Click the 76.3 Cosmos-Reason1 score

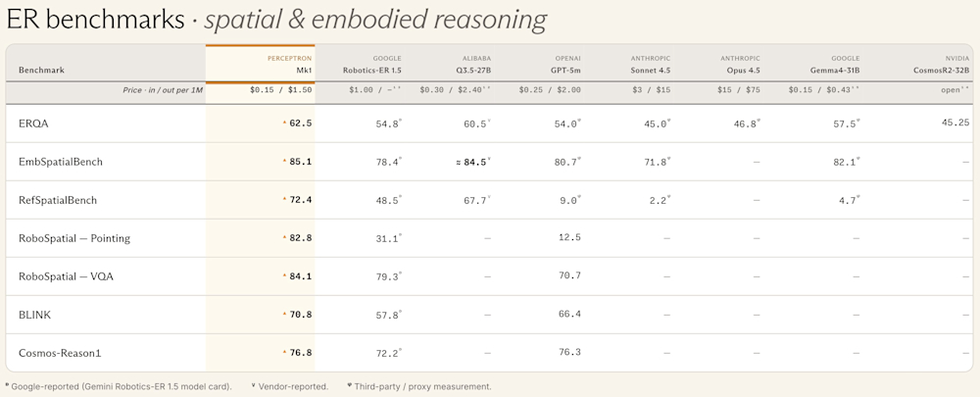tap(568, 353)
